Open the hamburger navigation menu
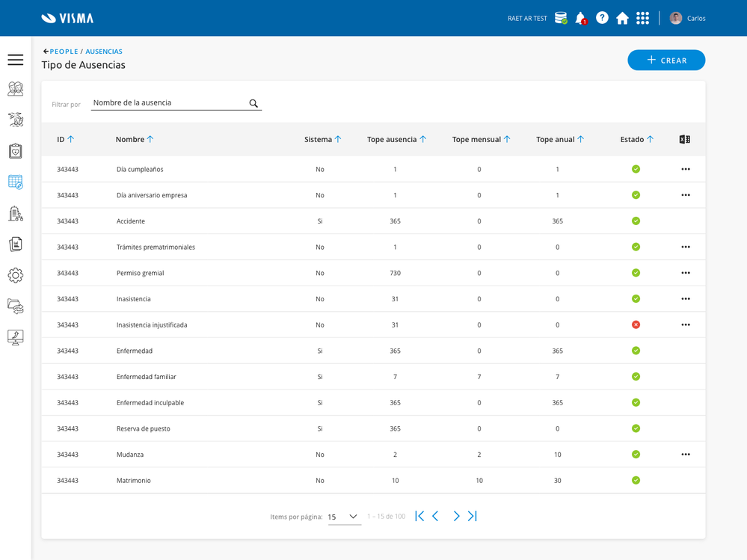 click(x=15, y=60)
